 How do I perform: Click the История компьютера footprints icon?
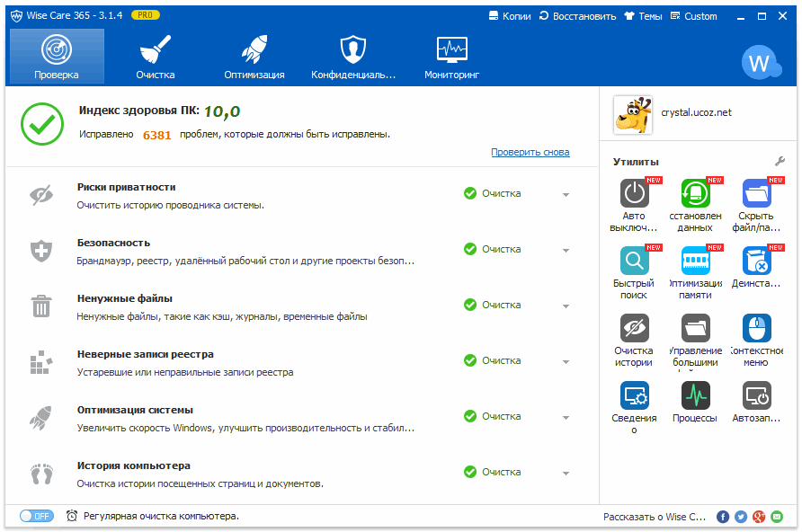(x=41, y=474)
